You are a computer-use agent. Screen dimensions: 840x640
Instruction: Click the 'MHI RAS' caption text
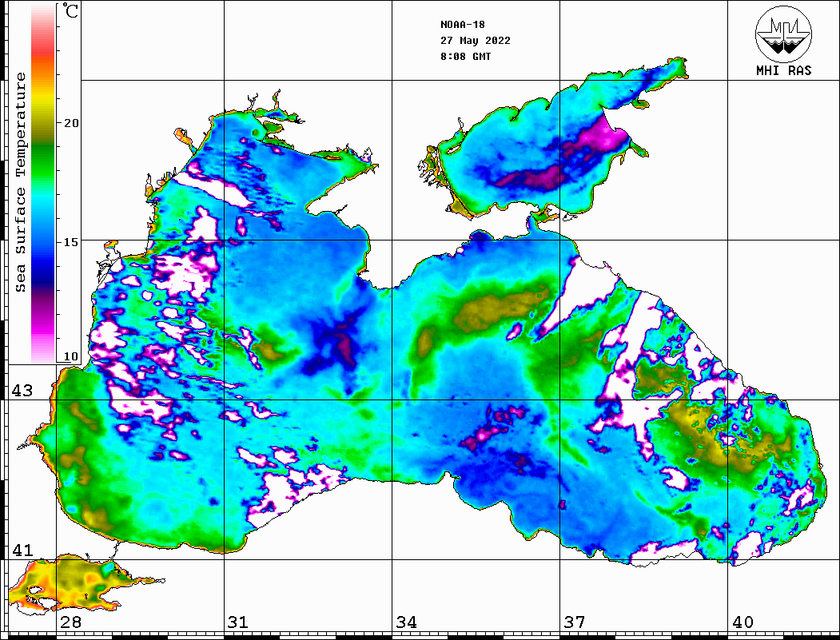click(784, 70)
